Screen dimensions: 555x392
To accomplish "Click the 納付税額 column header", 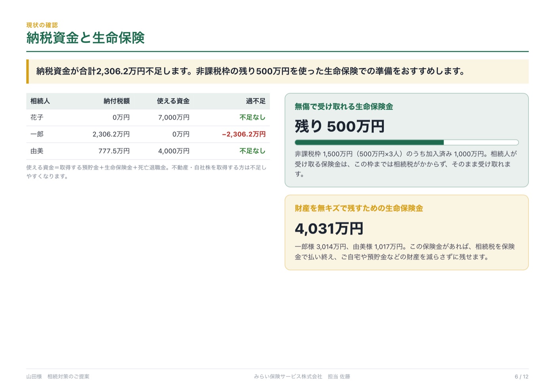I will pyautogui.click(x=117, y=101).
